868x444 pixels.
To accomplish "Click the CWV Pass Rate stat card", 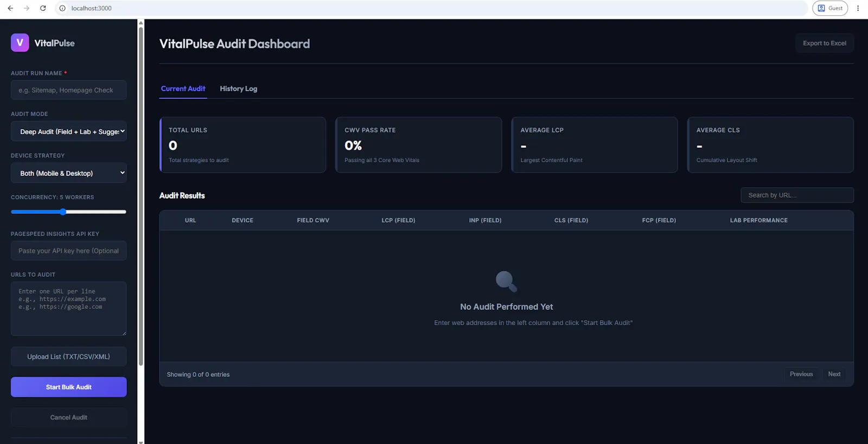I will point(418,145).
